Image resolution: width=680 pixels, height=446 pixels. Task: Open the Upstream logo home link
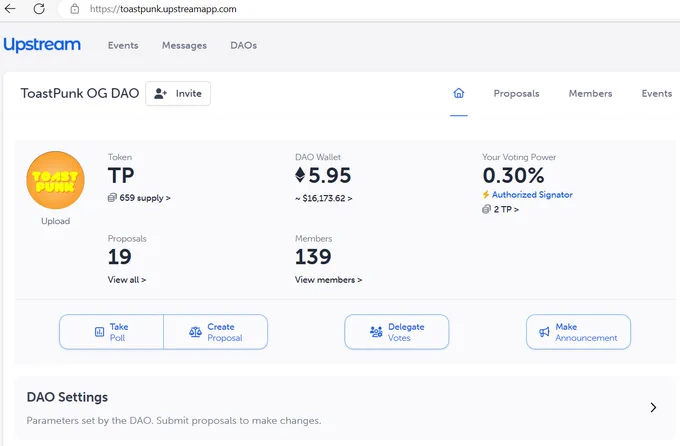tap(42, 45)
